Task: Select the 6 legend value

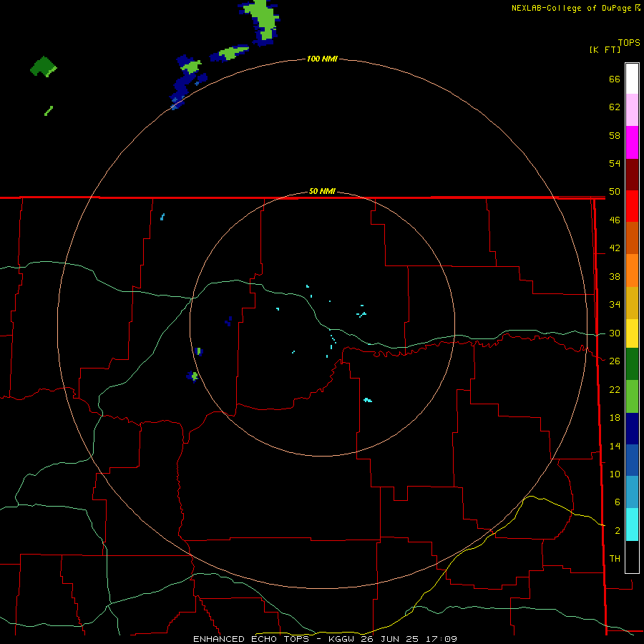Action: [617, 502]
